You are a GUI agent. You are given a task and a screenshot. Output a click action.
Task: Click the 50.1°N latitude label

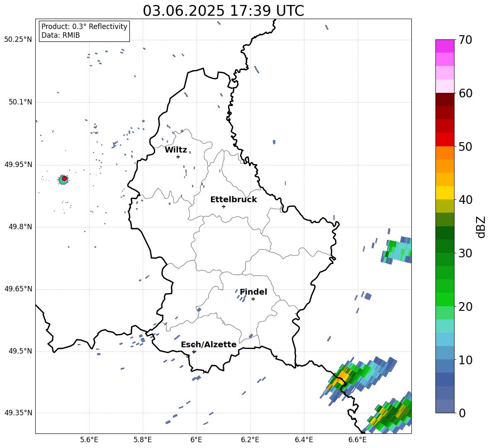(x=20, y=102)
